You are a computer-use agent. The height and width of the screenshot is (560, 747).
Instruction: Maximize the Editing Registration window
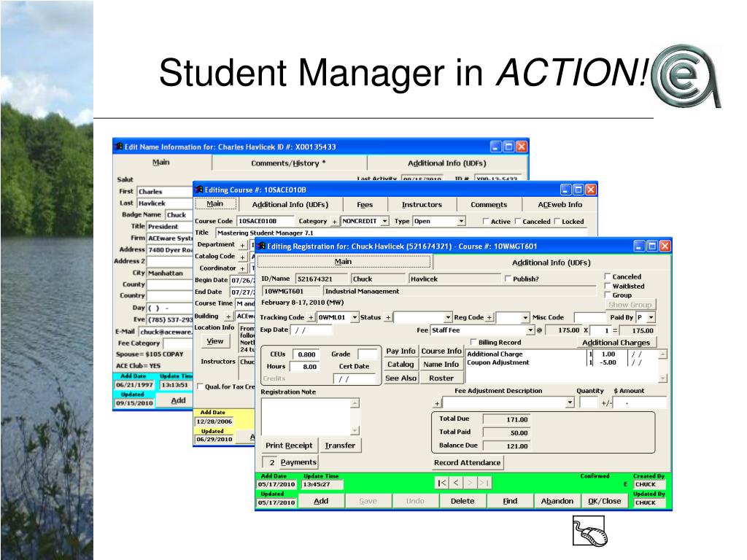point(651,246)
